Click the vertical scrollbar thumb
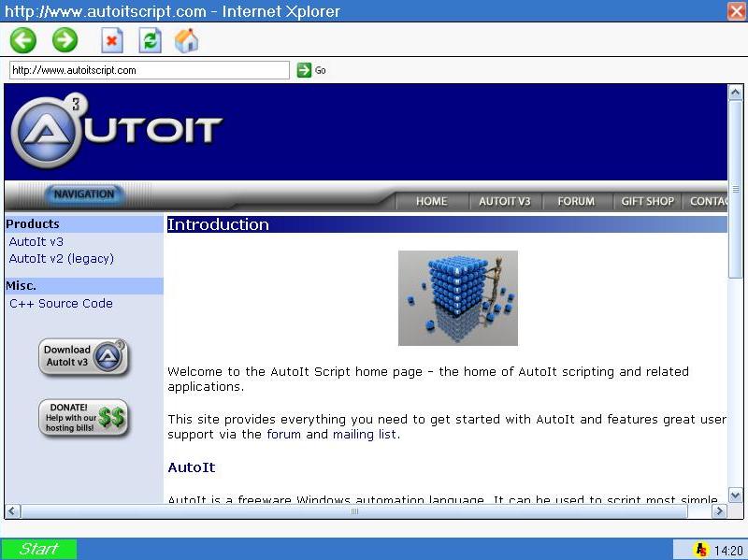The width and height of the screenshot is (748, 560). coord(735,189)
